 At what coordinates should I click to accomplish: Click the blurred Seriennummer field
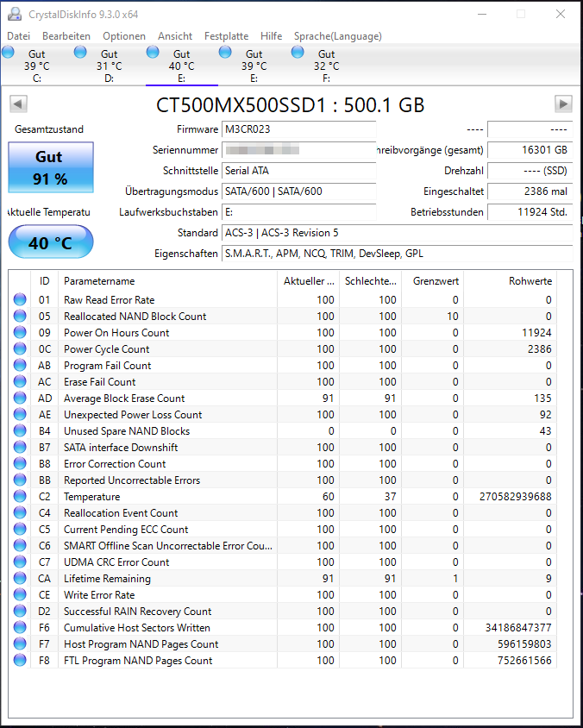(x=298, y=150)
